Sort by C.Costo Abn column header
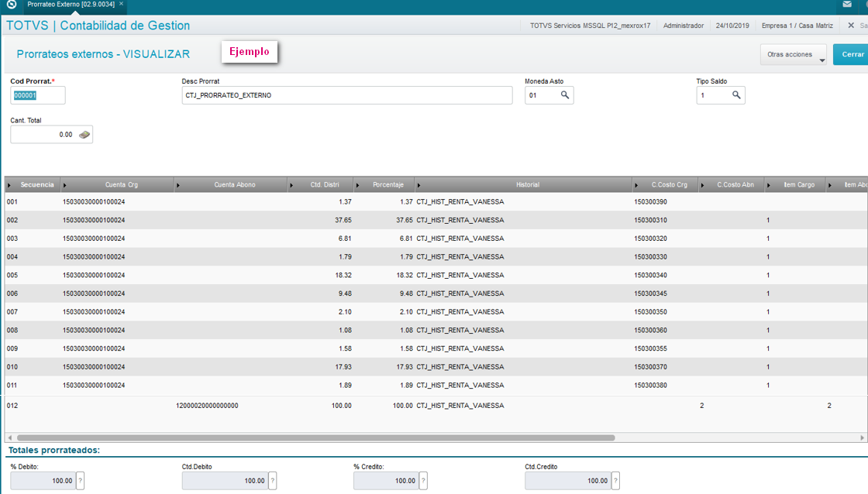The image size is (868, 494). coord(732,185)
